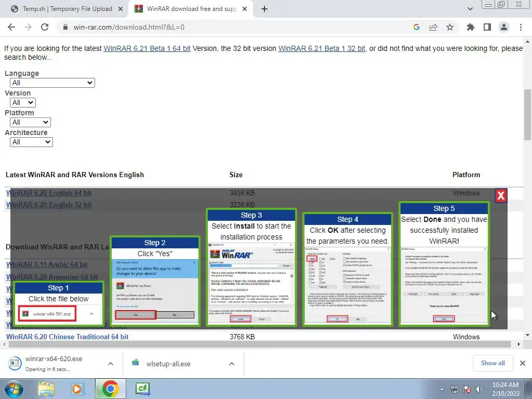Go back to the previous page
The width and height of the screenshot is (532, 399).
pyautogui.click(x=11, y=27)
